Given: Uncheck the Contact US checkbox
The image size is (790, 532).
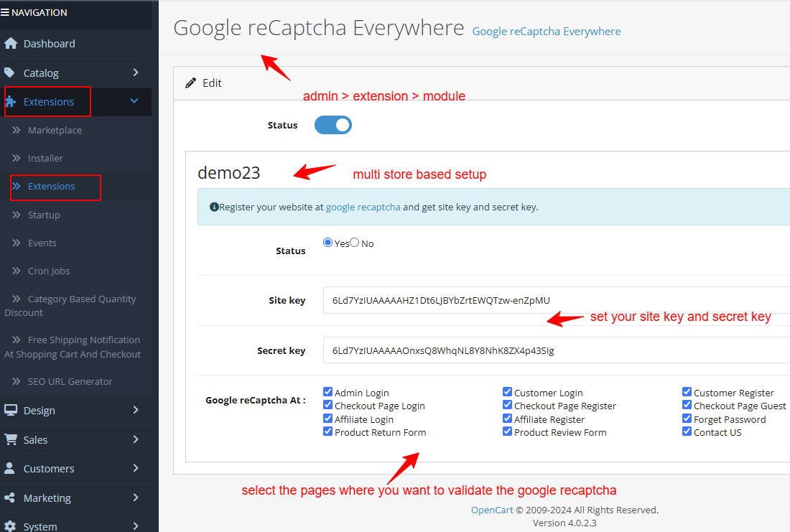Looking at the screenshot, I should [687, 431].
